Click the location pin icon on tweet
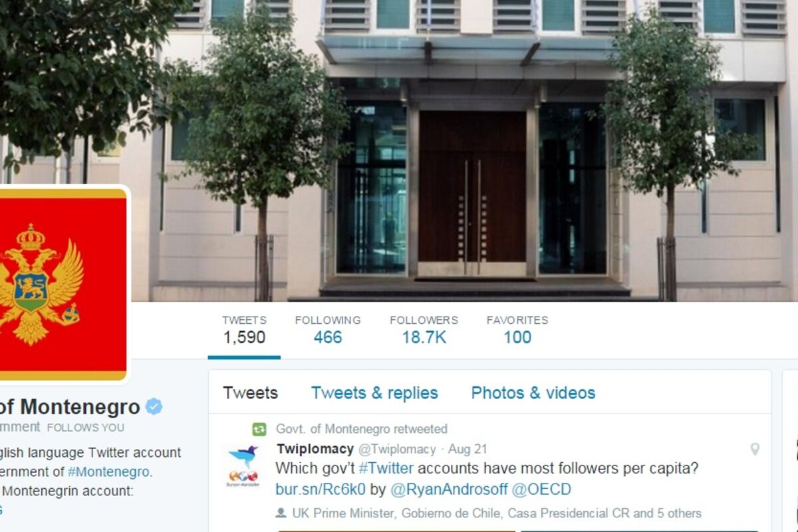The height and width of the screenshot is (532, 798). 755,450
